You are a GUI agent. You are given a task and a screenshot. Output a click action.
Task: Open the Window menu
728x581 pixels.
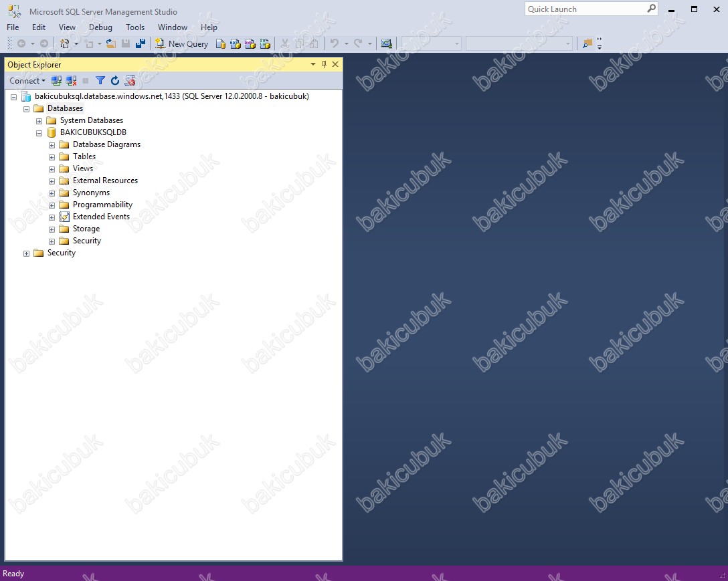172,27
